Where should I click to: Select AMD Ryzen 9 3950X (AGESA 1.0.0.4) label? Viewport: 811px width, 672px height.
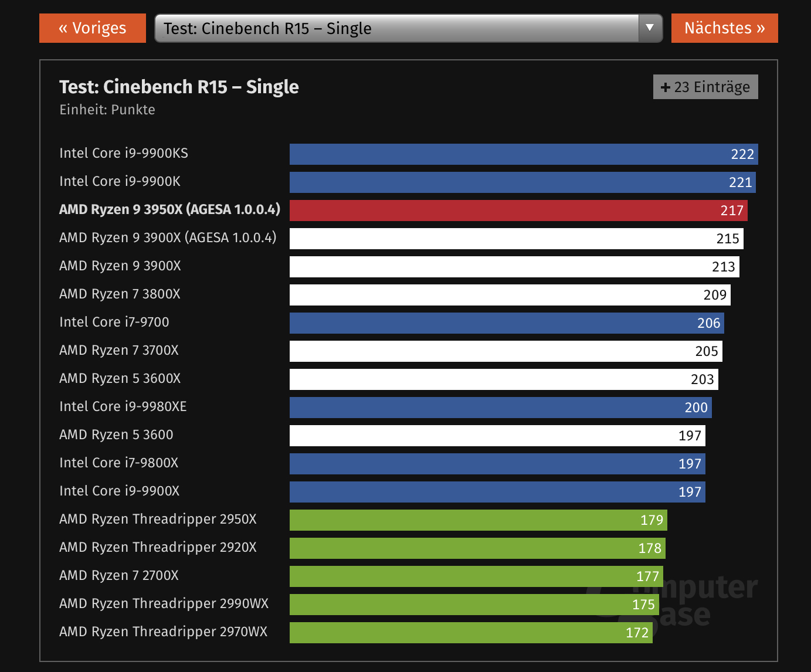click(x=169, y=209)
